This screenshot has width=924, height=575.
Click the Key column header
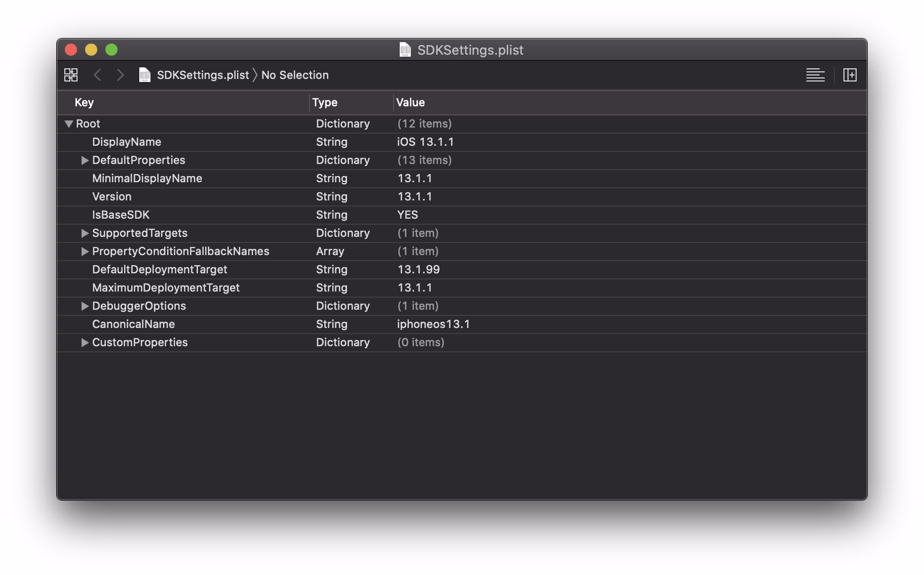pyautogui.click(x=84, y=102)
